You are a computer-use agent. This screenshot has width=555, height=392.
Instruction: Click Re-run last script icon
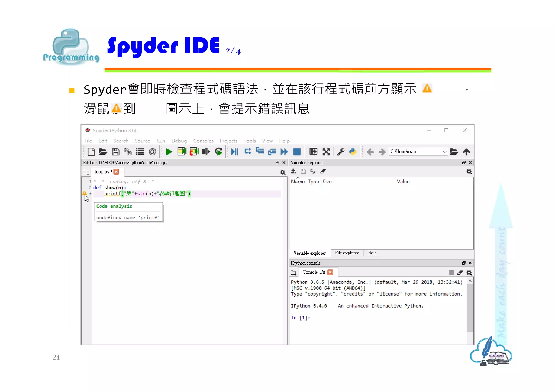click(x=219, y=152)
